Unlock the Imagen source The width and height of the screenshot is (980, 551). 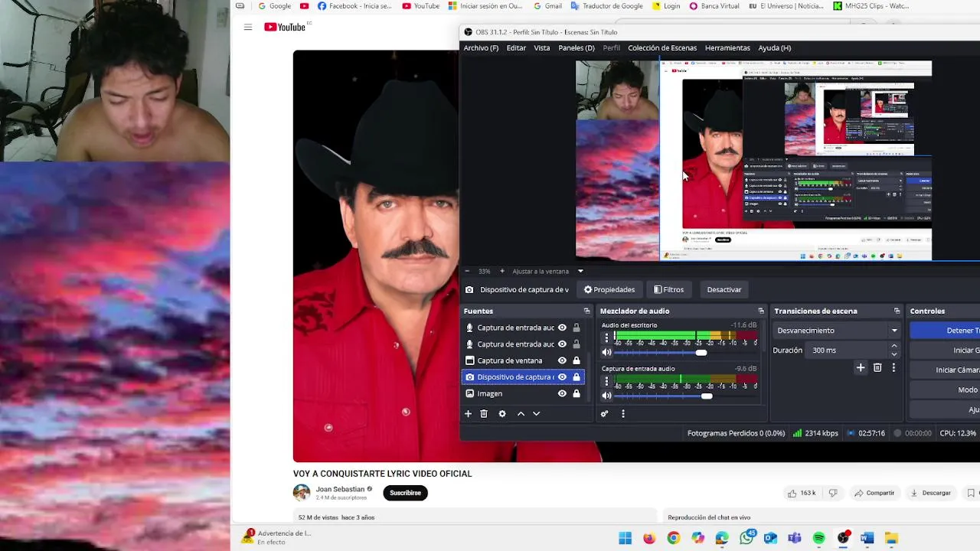(577, 393)
